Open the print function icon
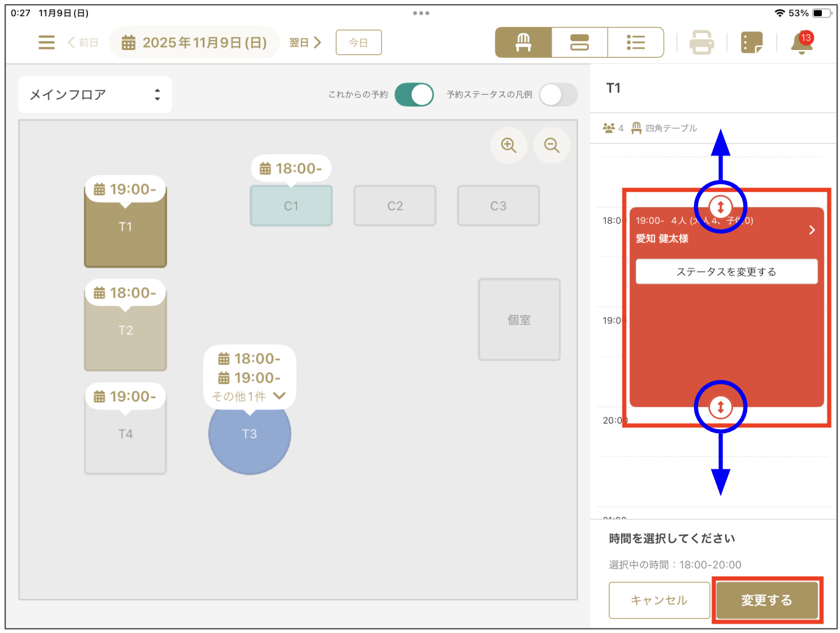 pyautogui.click(x=701, y=42)
